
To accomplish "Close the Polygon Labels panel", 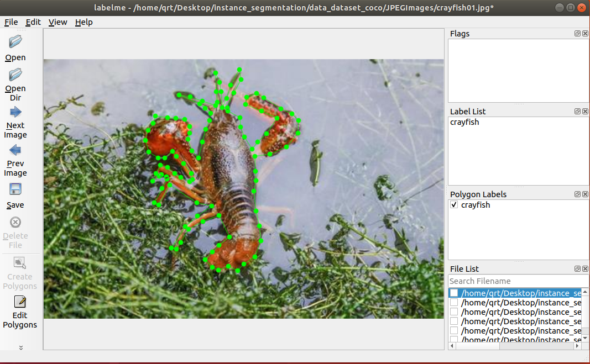I will coord(585,194).
